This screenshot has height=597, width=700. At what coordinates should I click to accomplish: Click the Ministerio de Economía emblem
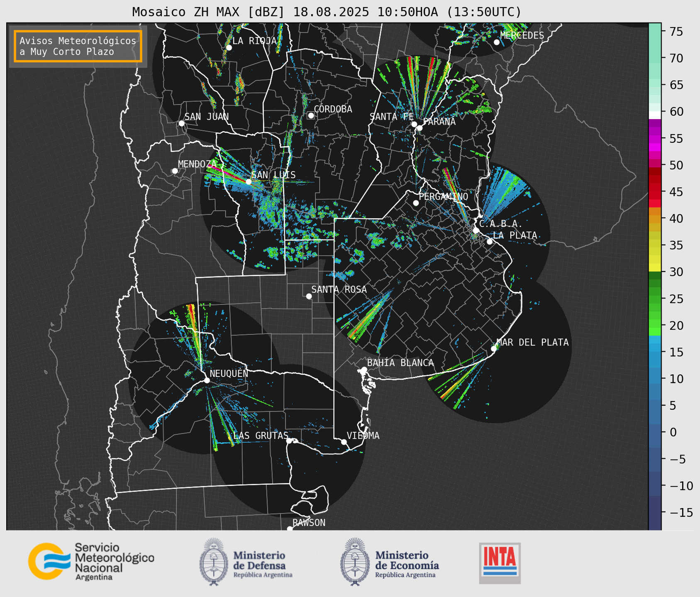point(355,562)
